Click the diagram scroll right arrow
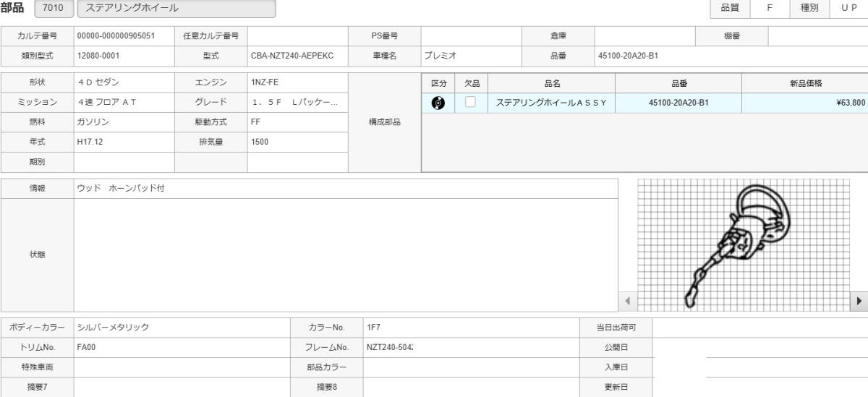Image resolution: width=868 pixels, height=397 pixels. point(859,300)
